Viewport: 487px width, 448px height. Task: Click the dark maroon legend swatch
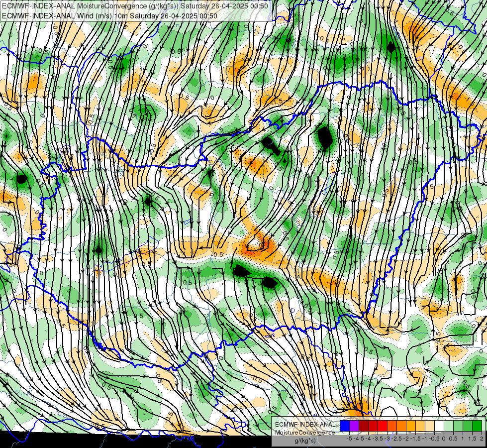point(364,426)
